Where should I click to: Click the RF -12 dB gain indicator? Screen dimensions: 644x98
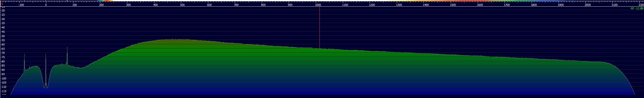[637, 8]
